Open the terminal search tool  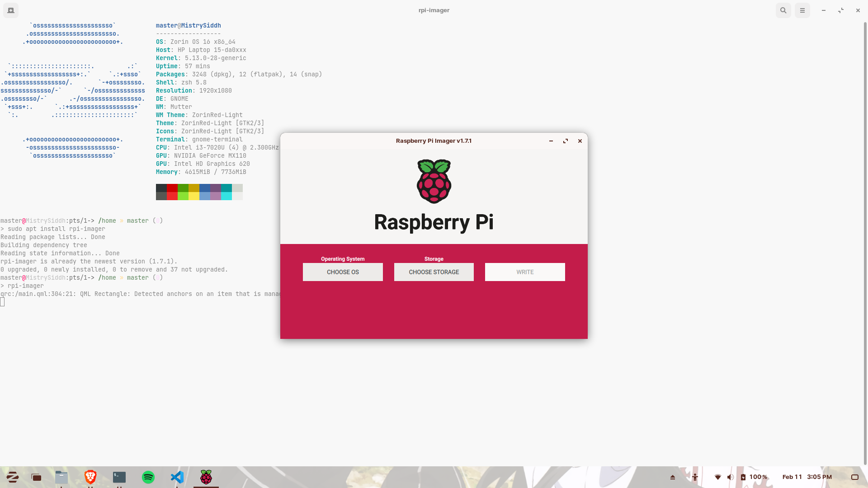(x=783, y=10)
